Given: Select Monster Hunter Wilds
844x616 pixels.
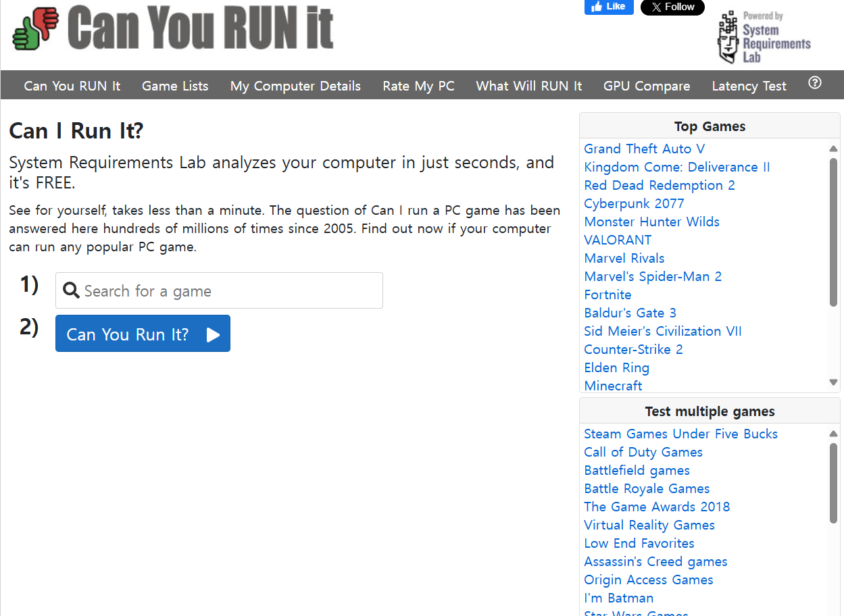Looking at the screenshot, I should pos(651,222).
